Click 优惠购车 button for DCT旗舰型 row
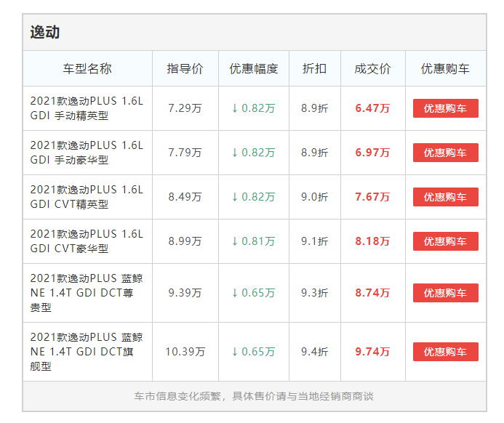Screen dimensions: 504x423 (446, 352)
